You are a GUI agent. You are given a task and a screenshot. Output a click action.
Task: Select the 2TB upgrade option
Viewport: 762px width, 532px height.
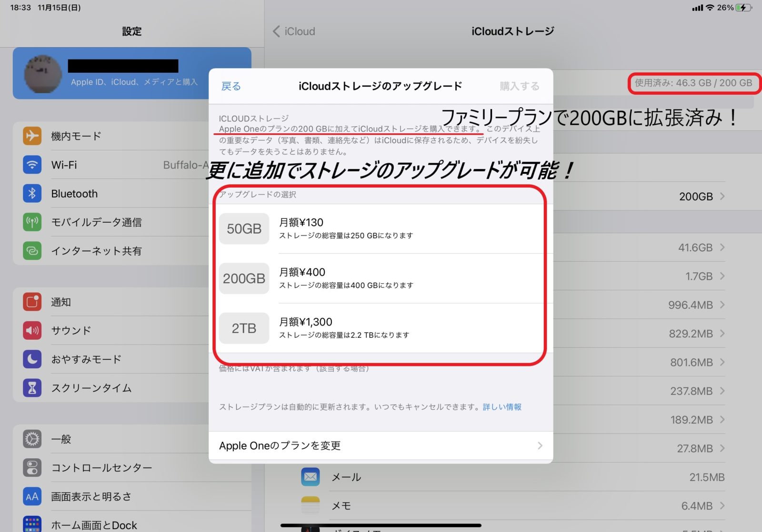381,328
